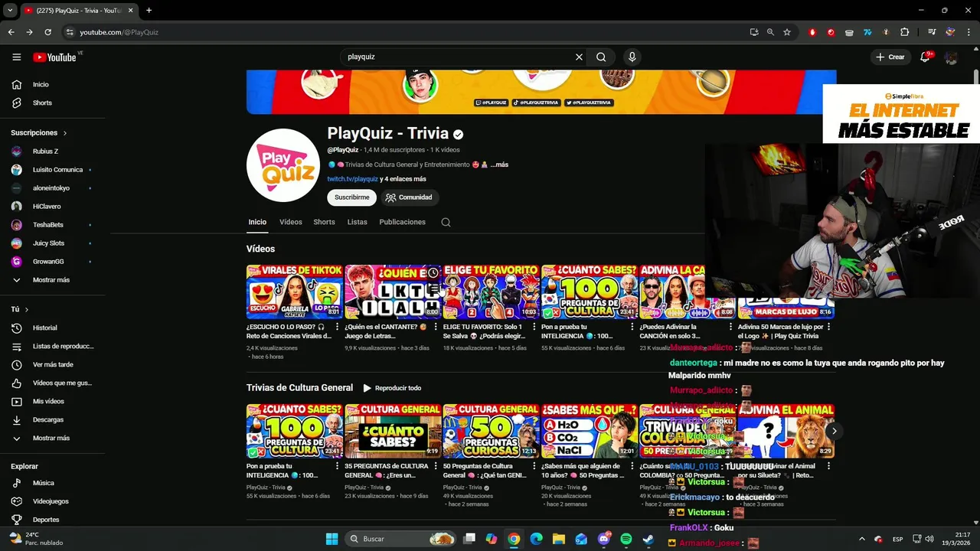This screenshot has width=980, height=551.
Task: Click the Comunidad button
Action: pos(409,197)
